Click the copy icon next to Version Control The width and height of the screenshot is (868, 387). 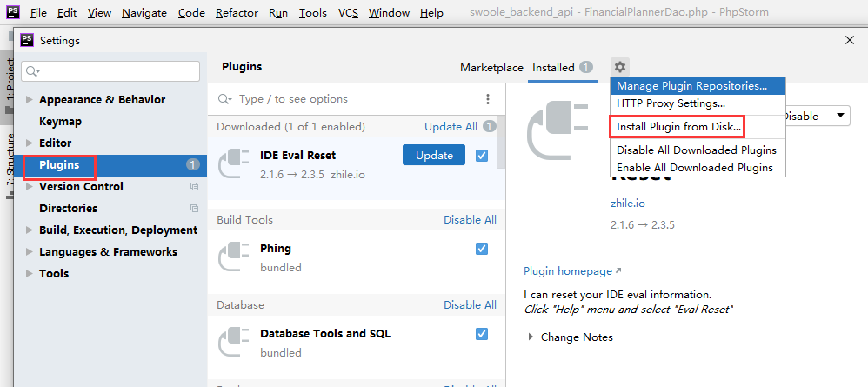coord(194,187)
